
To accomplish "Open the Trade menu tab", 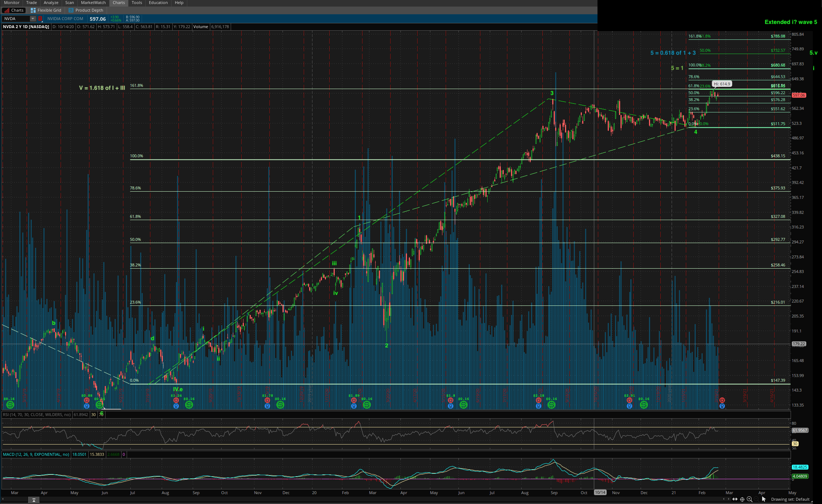I will tap(31, 3).
